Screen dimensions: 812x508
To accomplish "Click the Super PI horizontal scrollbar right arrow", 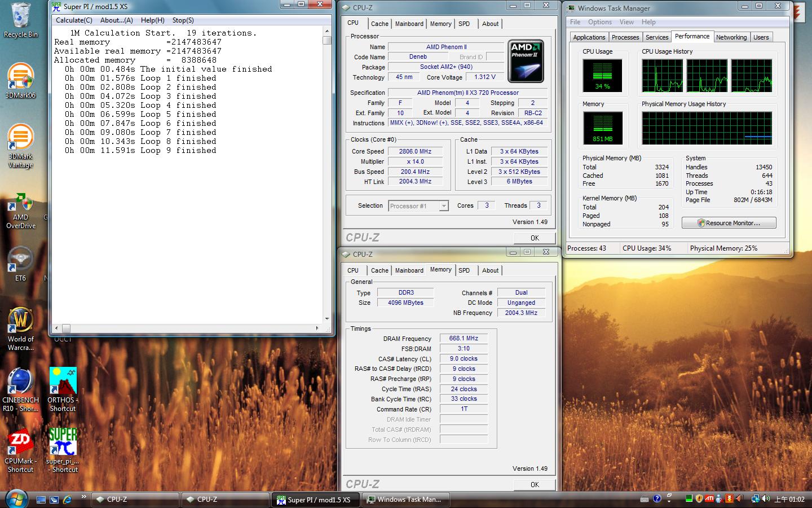I will 317,328.
